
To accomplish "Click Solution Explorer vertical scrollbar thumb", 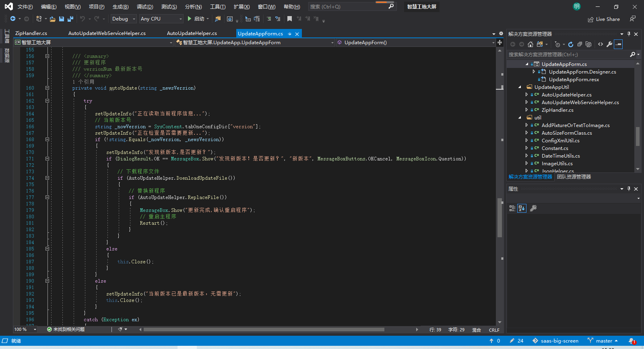I will [x=638, y=137].
